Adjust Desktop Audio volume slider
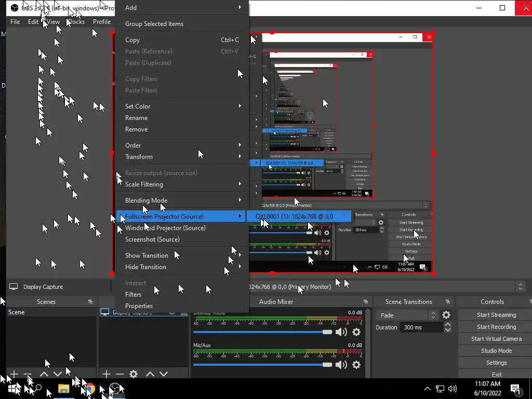532x399 pixels. pyautogui.click(x=262, y=332)
